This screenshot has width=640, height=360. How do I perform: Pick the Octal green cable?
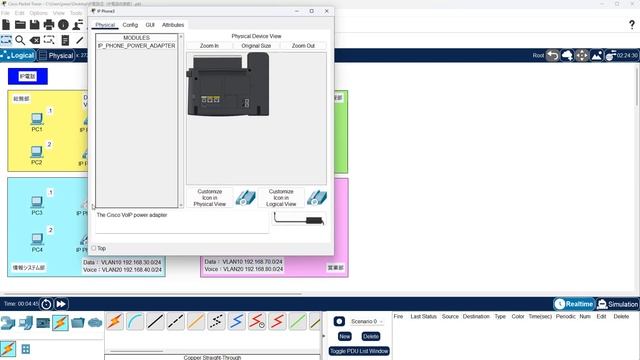point(298,322)
